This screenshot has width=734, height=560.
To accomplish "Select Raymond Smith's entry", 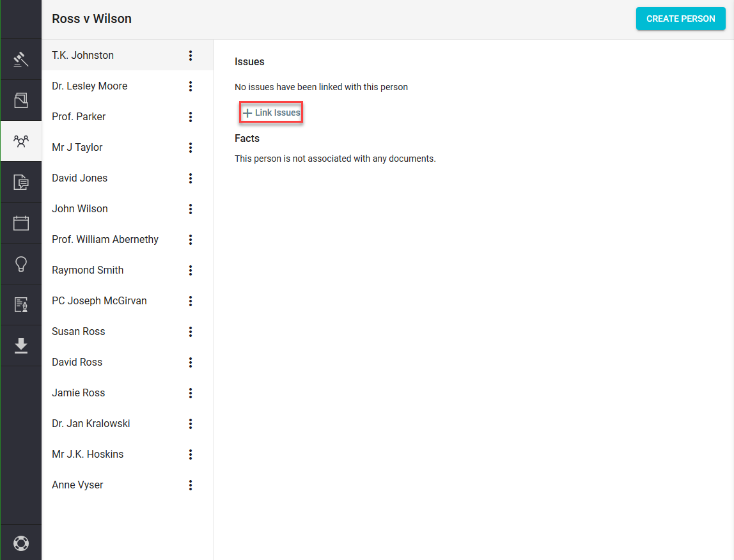I will [x=88, y=270].
